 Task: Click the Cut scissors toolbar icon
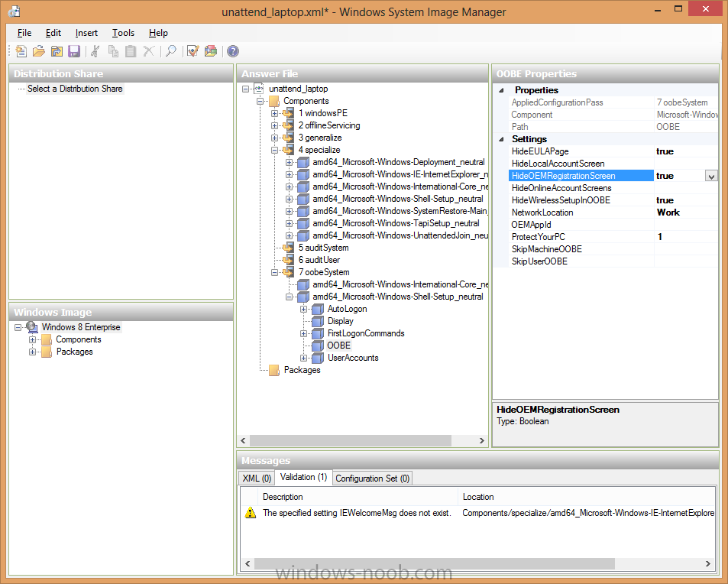click(95, 51)
